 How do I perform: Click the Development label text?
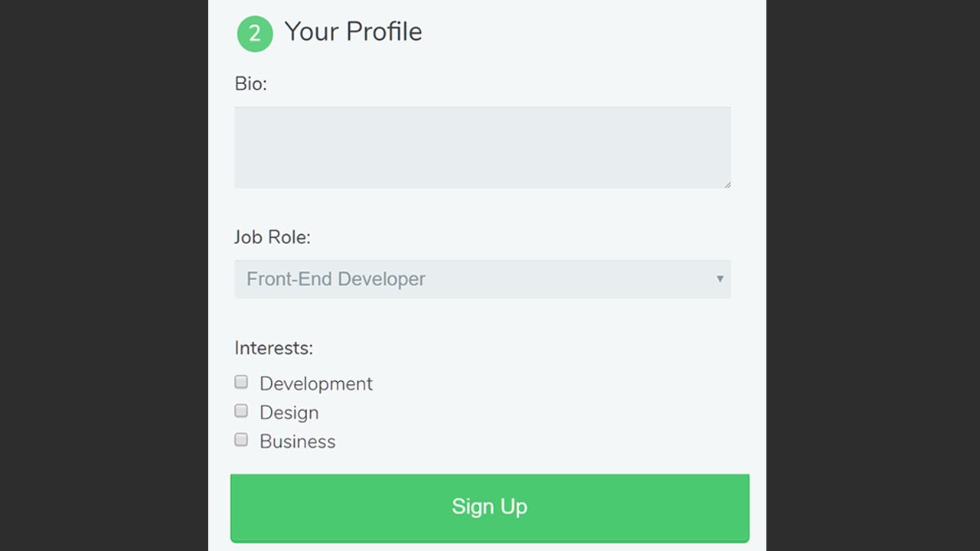click(315, 383)
